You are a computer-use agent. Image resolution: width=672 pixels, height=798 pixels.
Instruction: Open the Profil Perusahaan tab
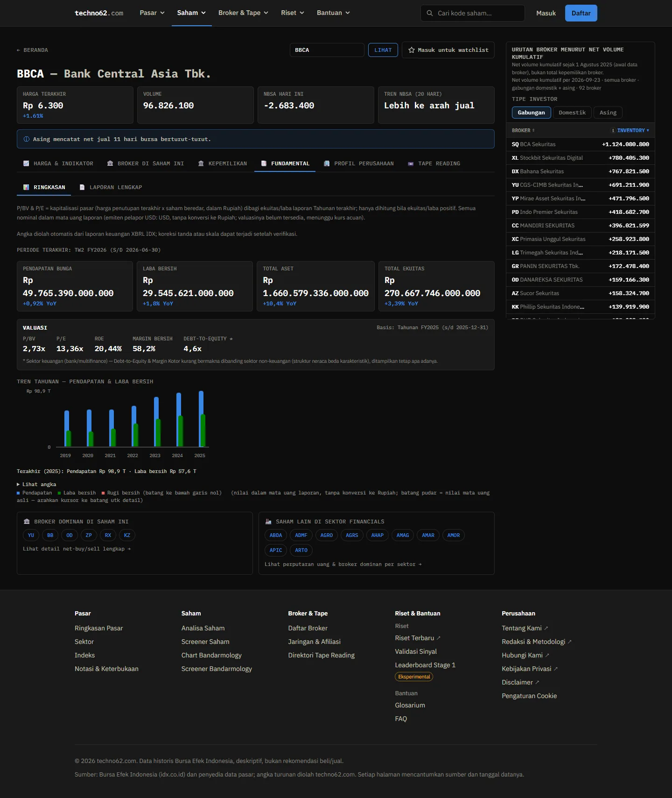pyautogui.click(x=358, y=163)
